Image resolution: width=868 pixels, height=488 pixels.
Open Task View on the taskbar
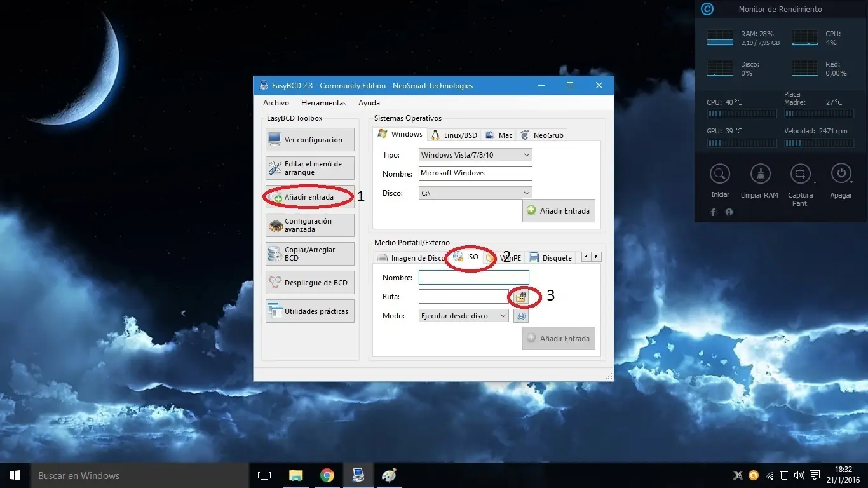point(264,475)
